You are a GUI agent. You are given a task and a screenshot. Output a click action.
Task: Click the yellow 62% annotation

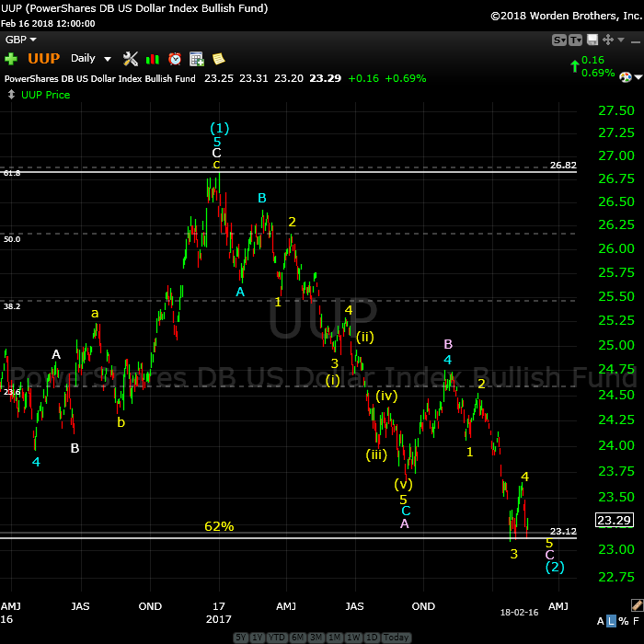click(x=219, y=526)
